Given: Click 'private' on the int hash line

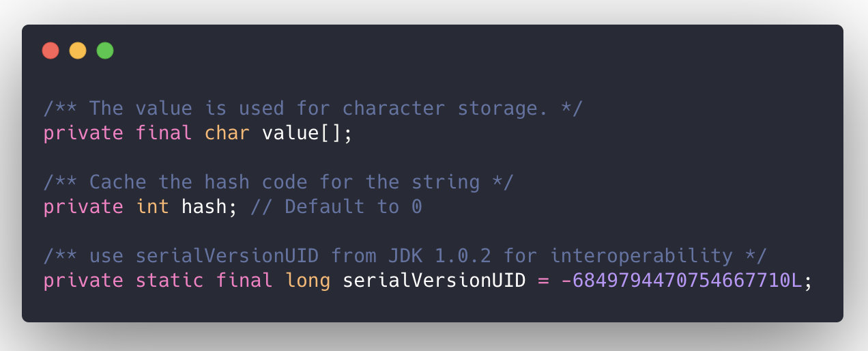Looking at the screenshot, I should coord(83,206).
